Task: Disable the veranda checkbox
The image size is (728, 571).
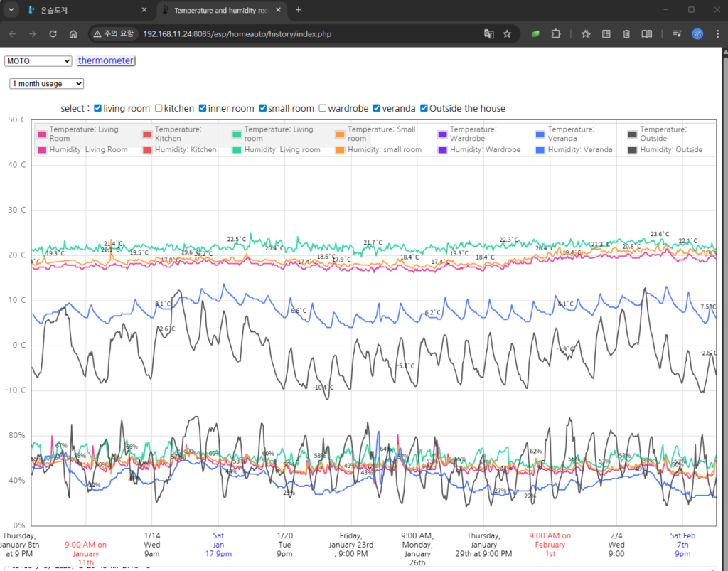Action: [x=377, y=108]
